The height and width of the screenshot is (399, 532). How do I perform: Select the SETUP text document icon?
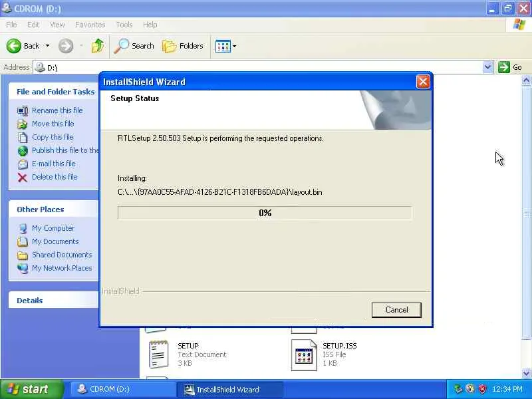158,354
